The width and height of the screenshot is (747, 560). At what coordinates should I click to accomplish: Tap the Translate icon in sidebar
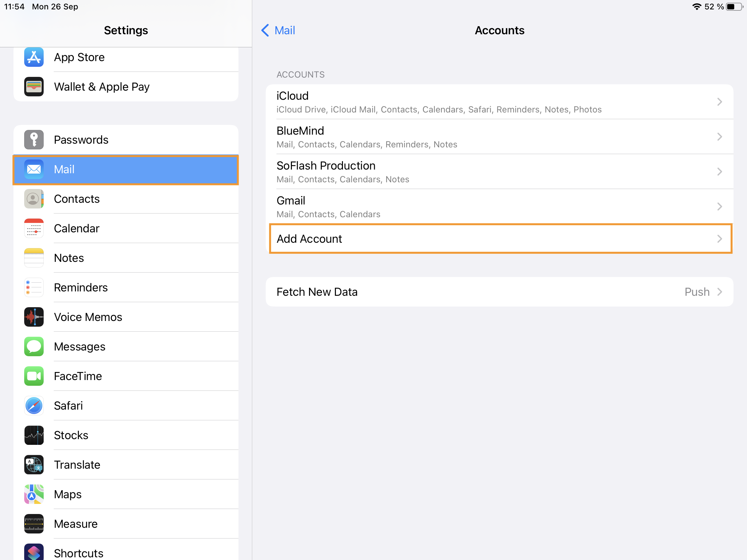coord(34,464)
